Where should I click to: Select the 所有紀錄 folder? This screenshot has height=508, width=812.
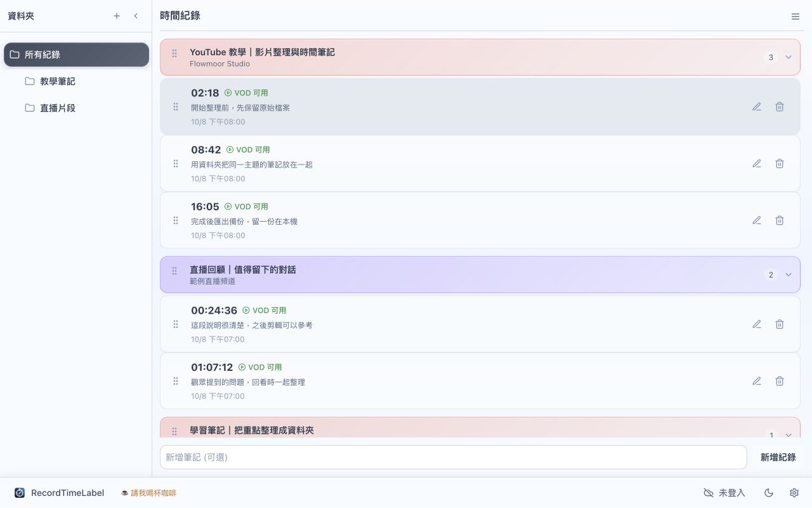76,55
